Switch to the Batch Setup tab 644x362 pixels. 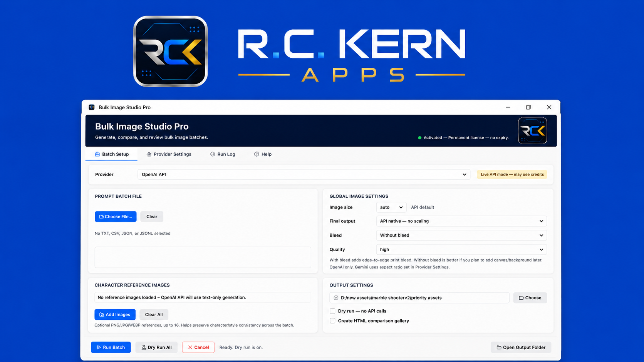(112, 154)
